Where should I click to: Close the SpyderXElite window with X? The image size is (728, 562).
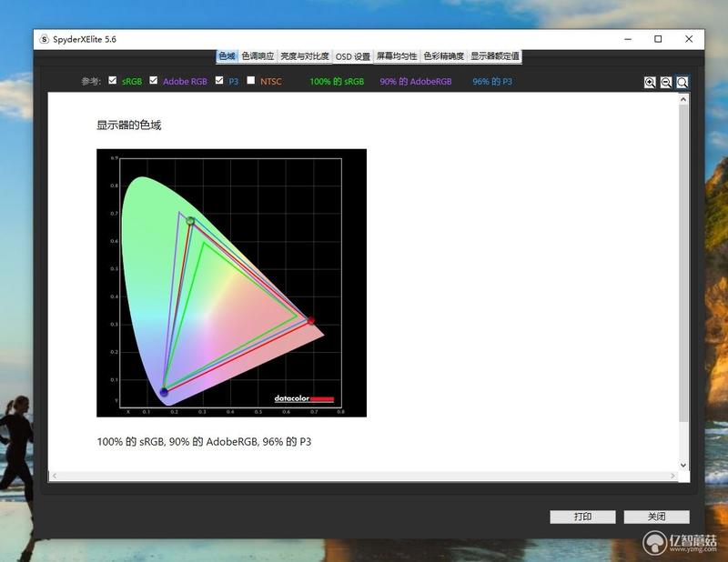coord(689,39)
